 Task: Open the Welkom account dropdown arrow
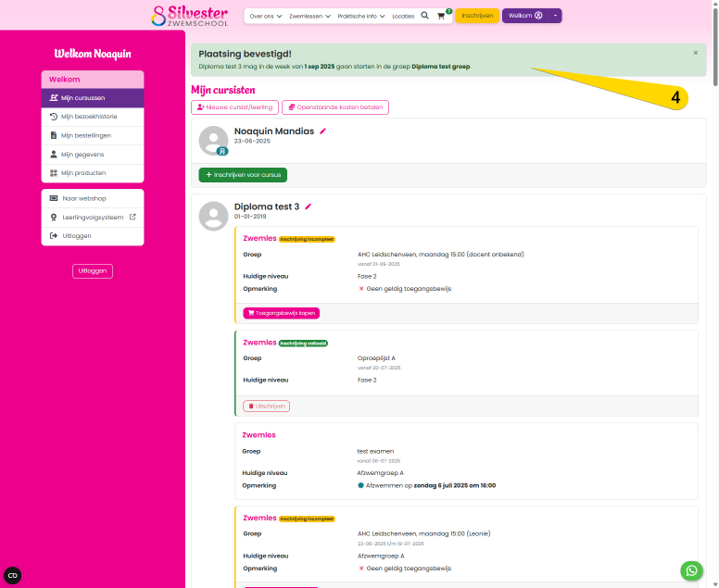tap(555, 16)
